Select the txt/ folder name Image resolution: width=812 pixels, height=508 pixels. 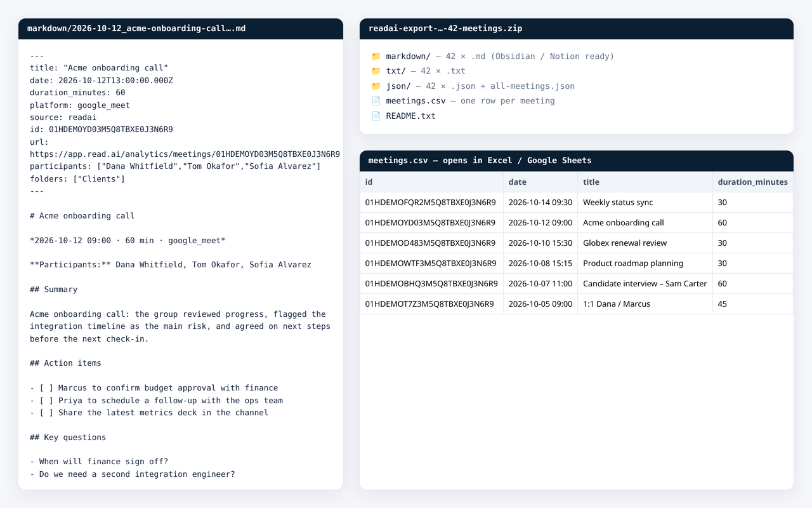tap(396, 71)
